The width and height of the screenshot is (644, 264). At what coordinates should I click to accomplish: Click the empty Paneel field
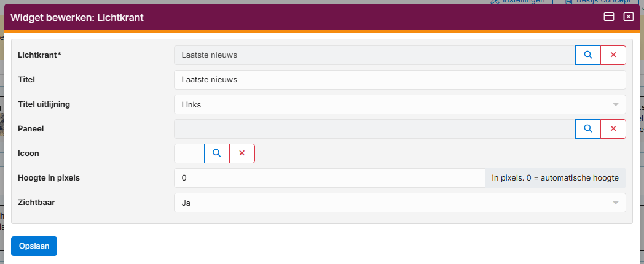(x=374, y=129)
